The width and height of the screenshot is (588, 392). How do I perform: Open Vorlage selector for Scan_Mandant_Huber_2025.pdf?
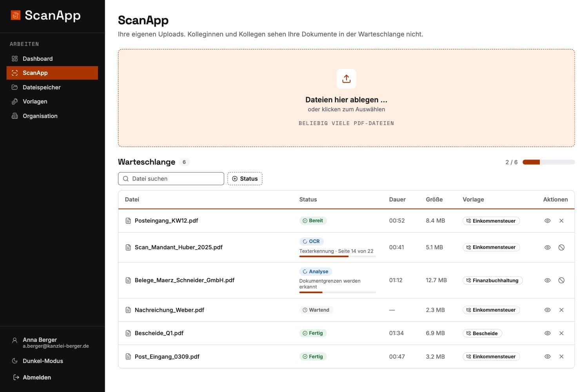(491, 247)
